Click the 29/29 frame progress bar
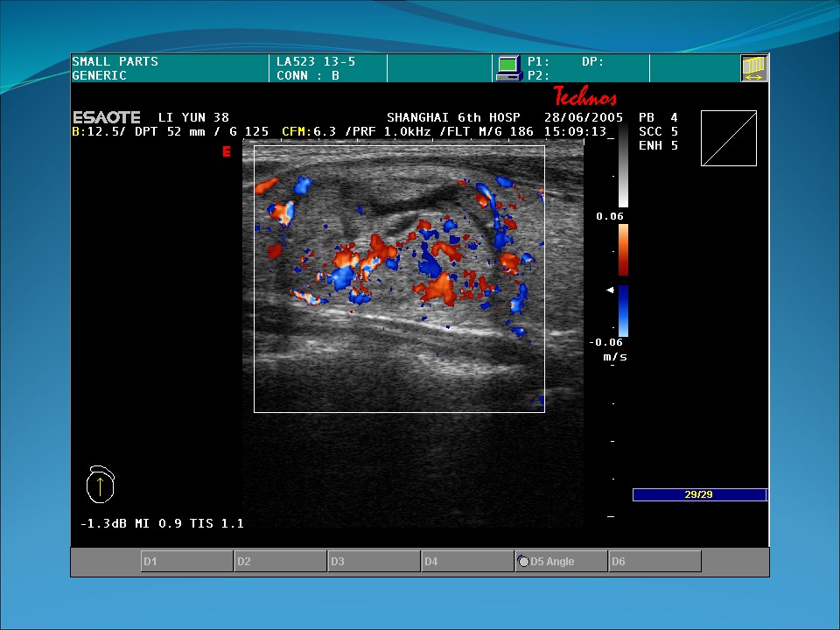Screen dimensions: 840x630 click(699, 494)
